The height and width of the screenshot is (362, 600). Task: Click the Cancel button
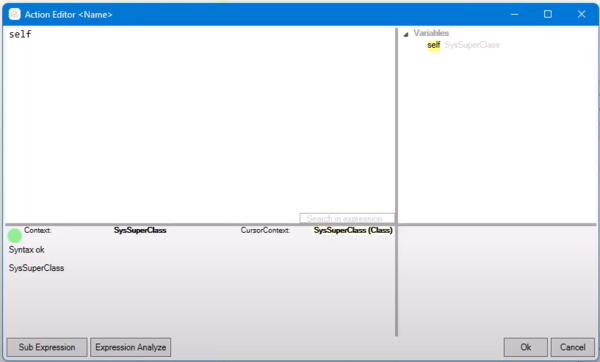572,347
